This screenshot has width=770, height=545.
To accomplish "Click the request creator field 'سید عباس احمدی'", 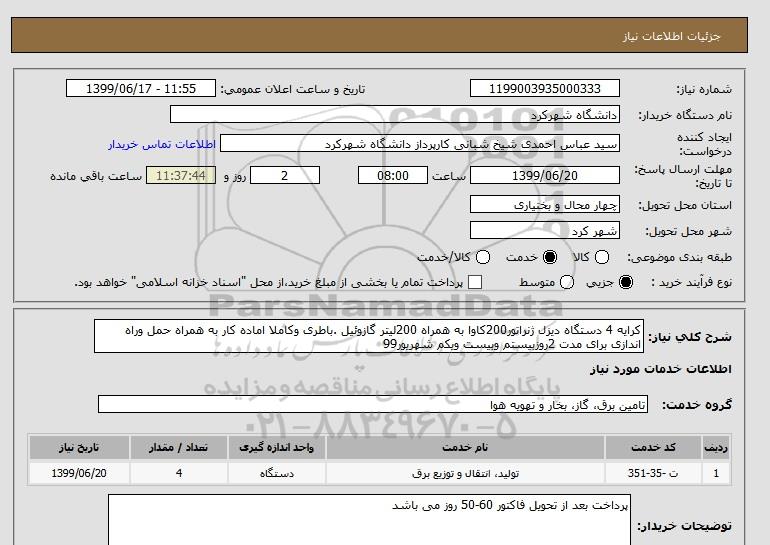I will (420, 144).
